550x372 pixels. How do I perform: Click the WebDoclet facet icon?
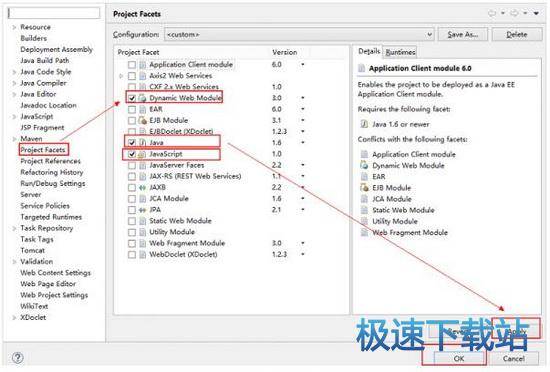[142, 255]
